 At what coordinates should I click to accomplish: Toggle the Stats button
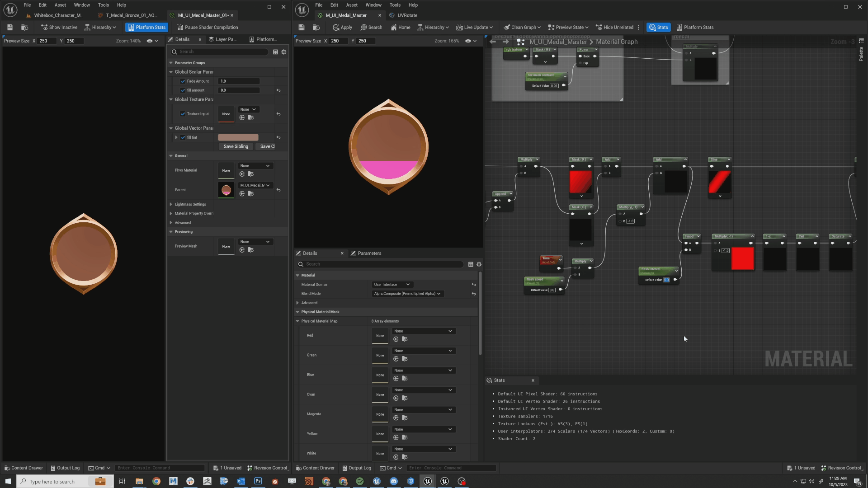tap(658, 28)
